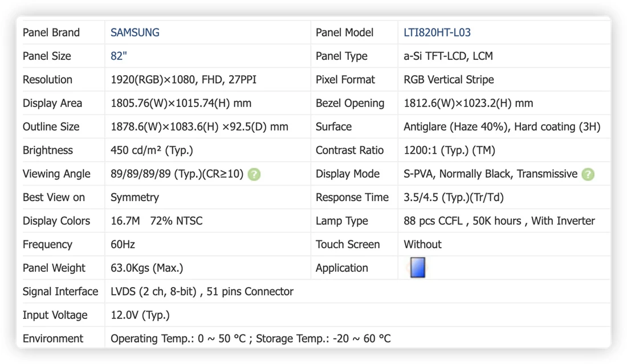This screenshot has height=364, width=627.
Task: Click 'LVDS (2 ch, 8-bit) , 51 pins Connector'
Action: pyautogui.click(x=202, y=291)
